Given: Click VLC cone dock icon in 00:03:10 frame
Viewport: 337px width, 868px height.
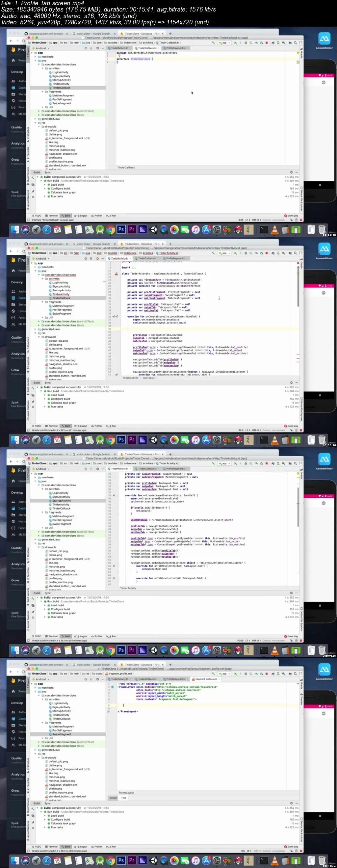Looking at the screenshot, I should click(275, 230).
